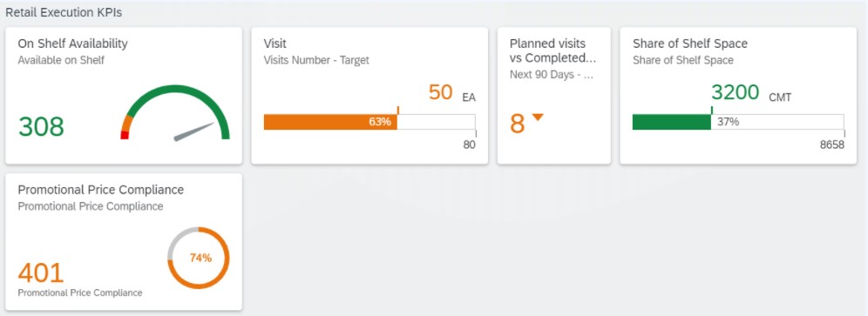Viewport: 868px width, 316px height.
Task: Click the On Shelf Availability gauge chart
Action: pyautogui.click(x=175, y=113)
